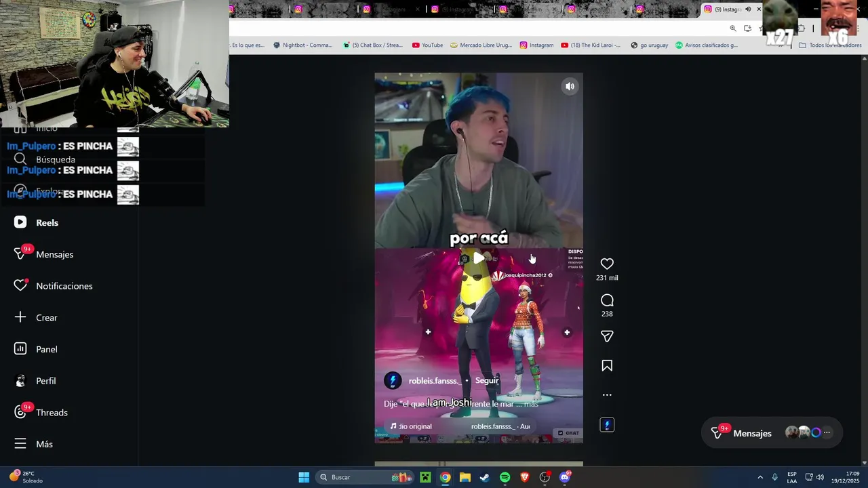Open Discord from the taskbar
This screenshot has height=488, width=868.
click(x=565, y=477)
